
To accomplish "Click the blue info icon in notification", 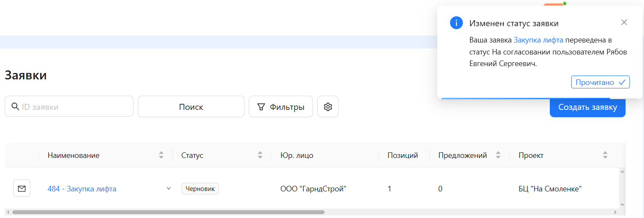I will (x=456, y=23).
